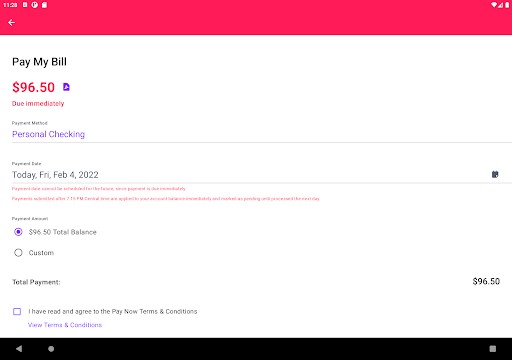Open View Terms & Conditions link

click(x=65, y=325)
